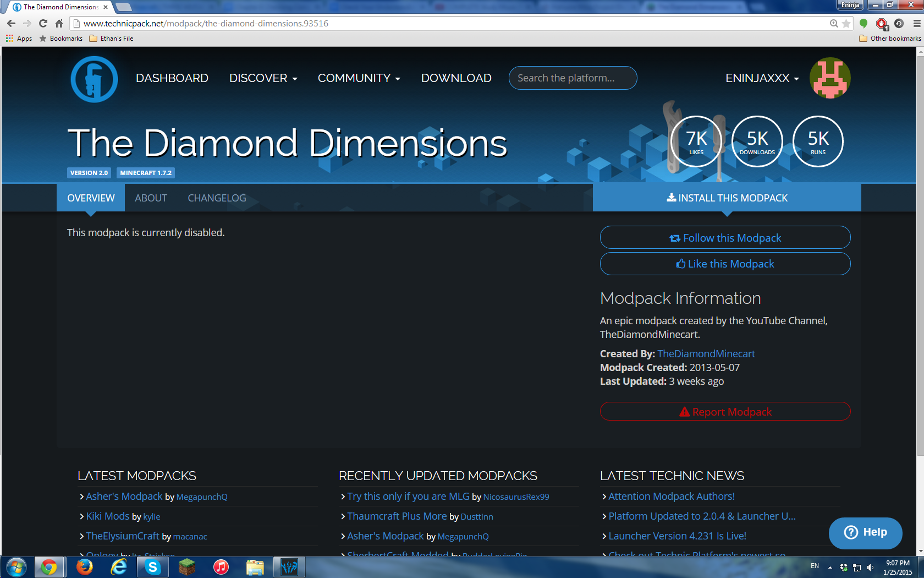Go to Dashboard in navigation
Viewport: 924px width, 578px height.
click(172, 78)
